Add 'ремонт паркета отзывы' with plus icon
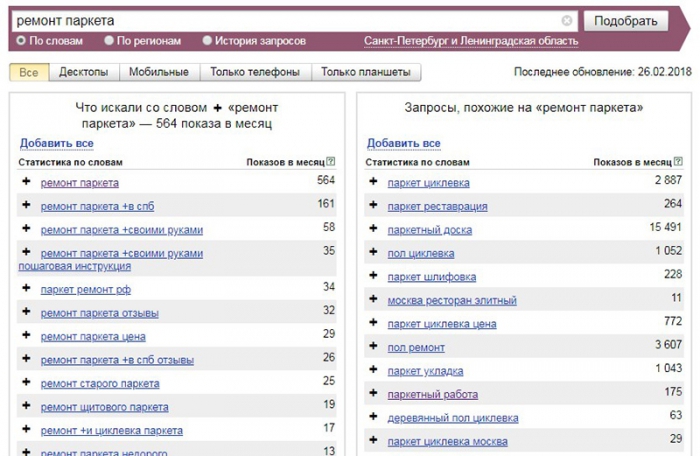Screen dimensions: 700x456 (26, 311)
